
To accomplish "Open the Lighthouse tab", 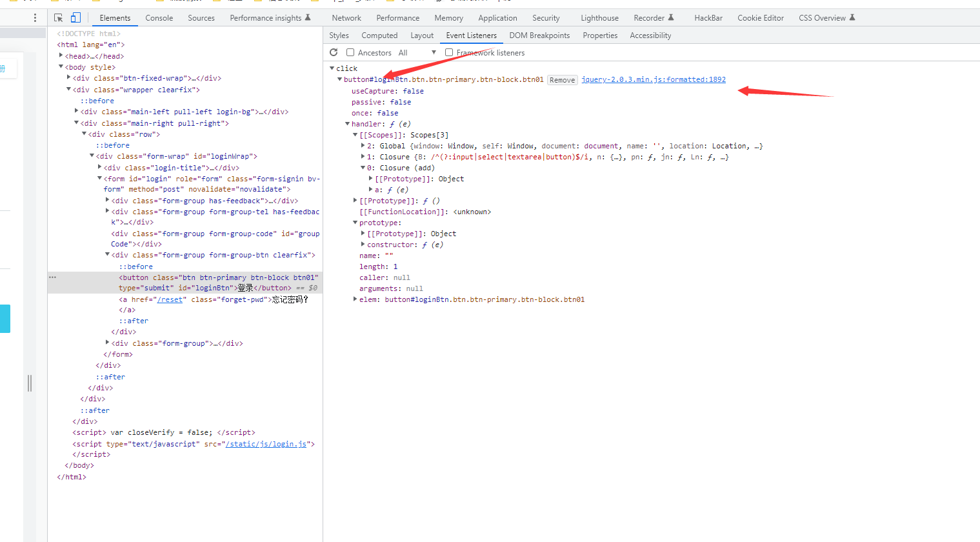I will (599, 18).
